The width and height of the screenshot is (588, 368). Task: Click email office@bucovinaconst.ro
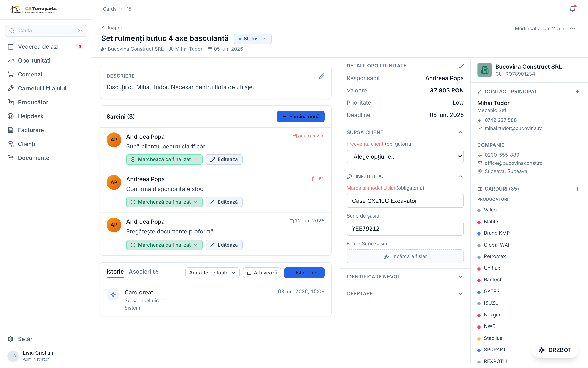coord(513,163)
